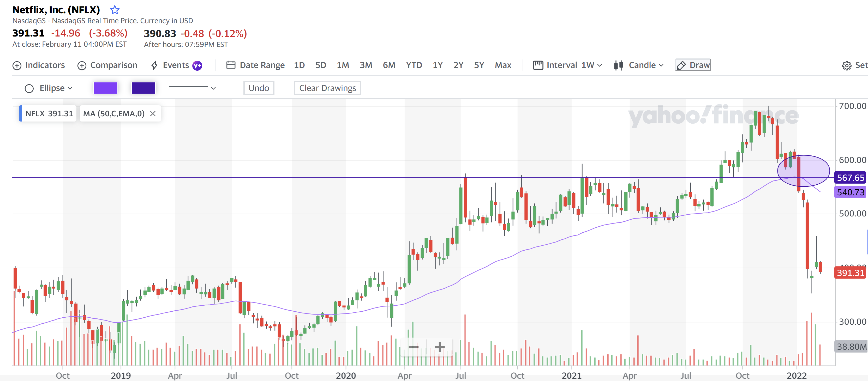Click the Netflix, Inc. (NFLX) title
This screenshot has width=868, height=381.
pos(56,10)
